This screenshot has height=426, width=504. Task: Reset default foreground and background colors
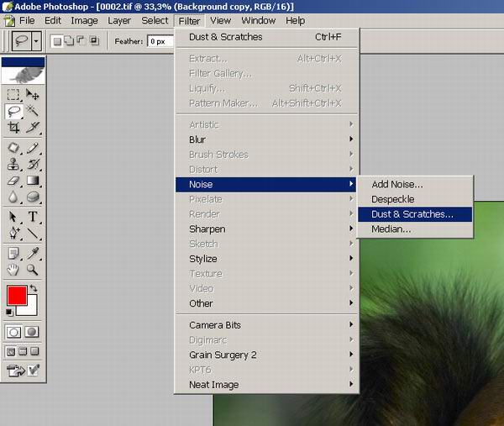(x=9, y=313)
